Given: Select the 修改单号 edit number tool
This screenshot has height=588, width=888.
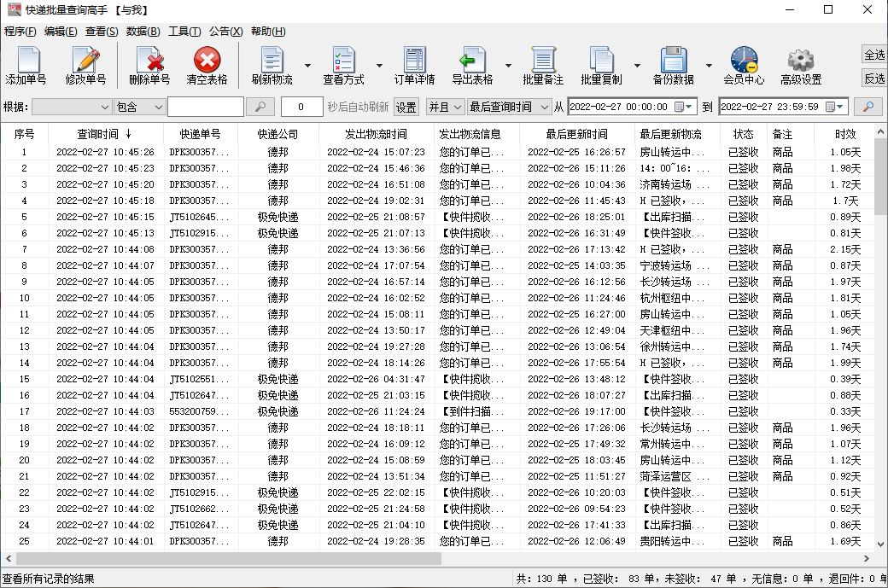Looking at the screenshot, I should [x=85, y=65].
